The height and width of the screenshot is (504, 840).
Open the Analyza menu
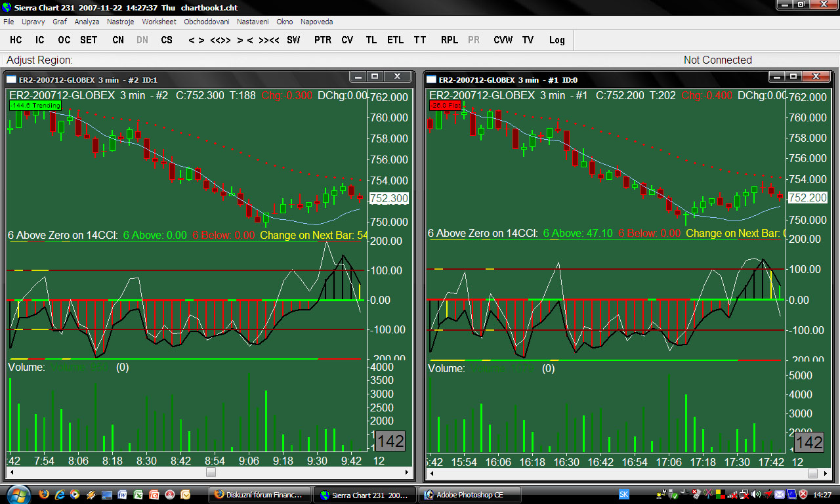point(87,22)
